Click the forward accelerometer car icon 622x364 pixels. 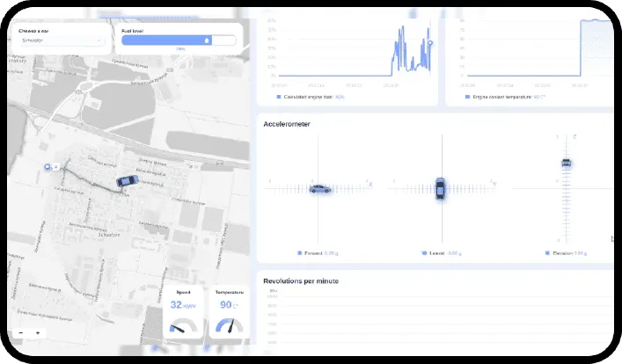click(x=320, y=188)
